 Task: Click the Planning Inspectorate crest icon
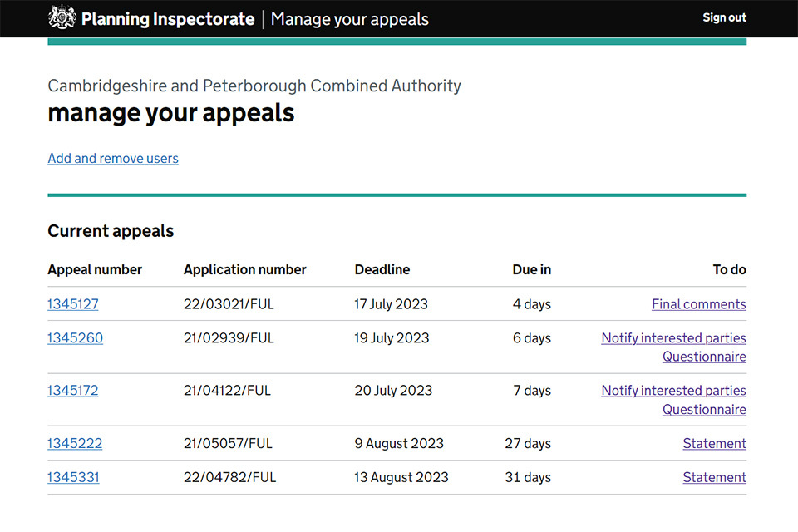[x=62, y=18]
